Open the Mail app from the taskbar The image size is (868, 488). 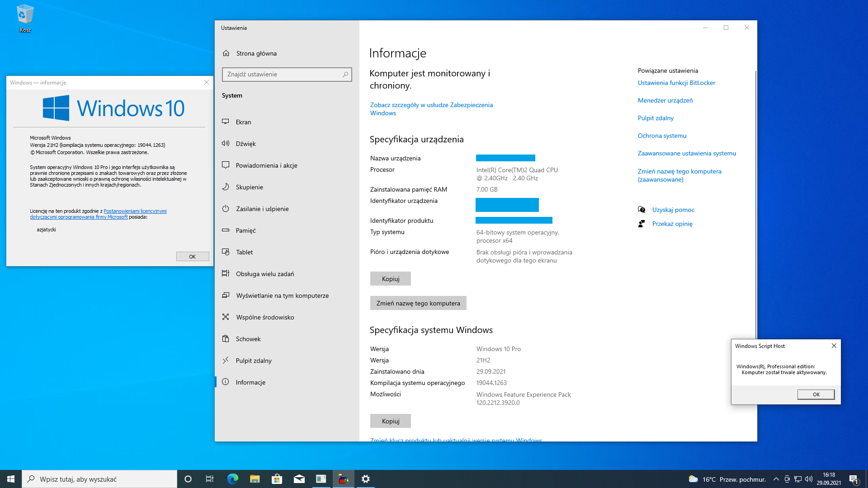point(299,479)
